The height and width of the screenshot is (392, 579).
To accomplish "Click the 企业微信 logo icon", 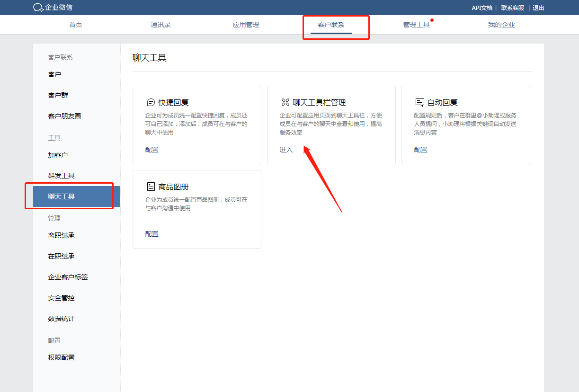I will (x=38, y=8).
